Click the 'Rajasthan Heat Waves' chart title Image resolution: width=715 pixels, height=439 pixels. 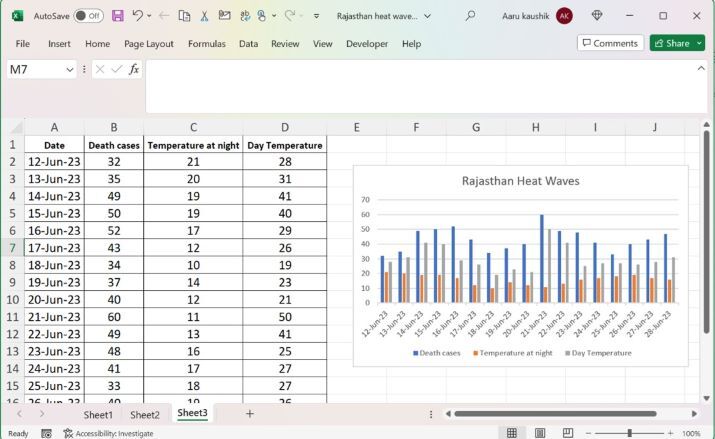tap(520, 181)
